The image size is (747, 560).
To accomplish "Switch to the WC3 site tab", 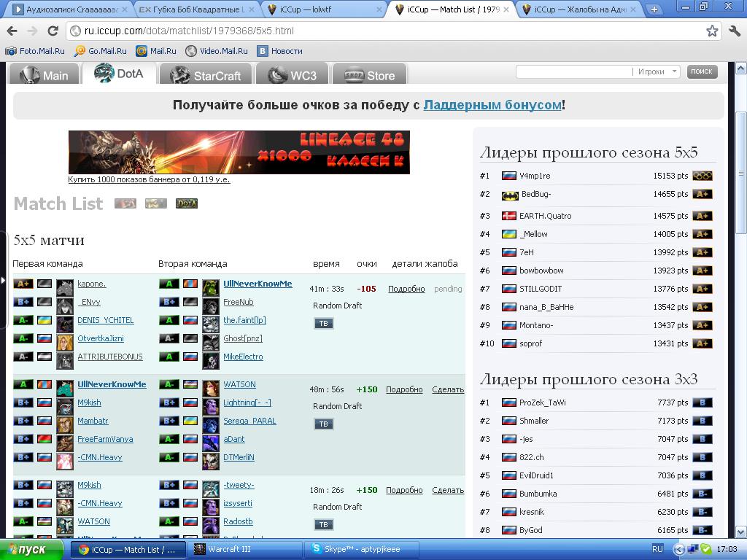I will pos(292,75).
